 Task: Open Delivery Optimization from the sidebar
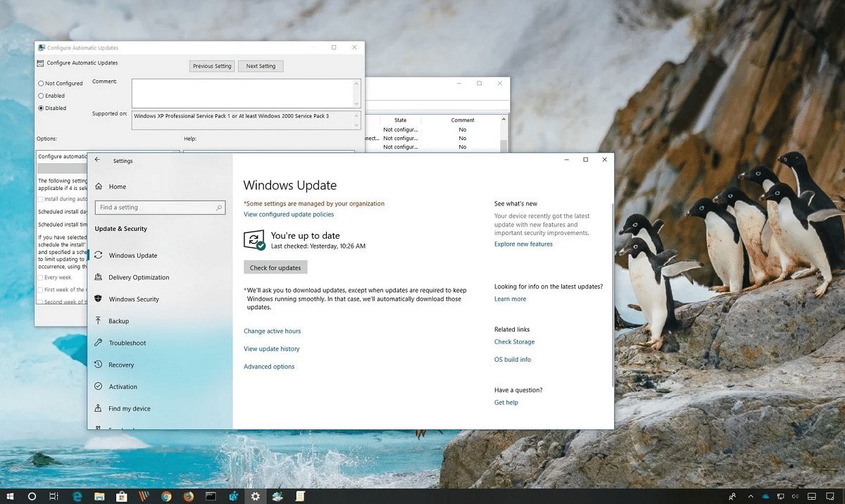(139, 277)
